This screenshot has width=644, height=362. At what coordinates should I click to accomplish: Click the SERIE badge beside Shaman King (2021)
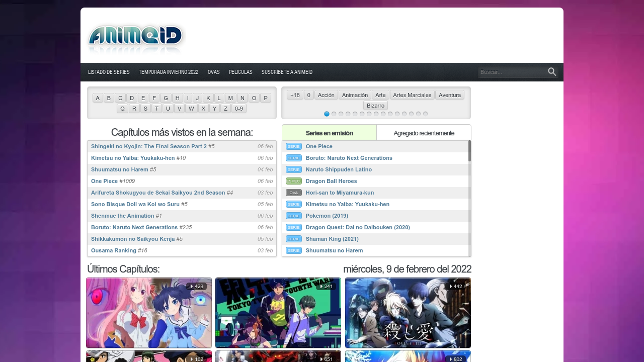[x=294, y=239]
